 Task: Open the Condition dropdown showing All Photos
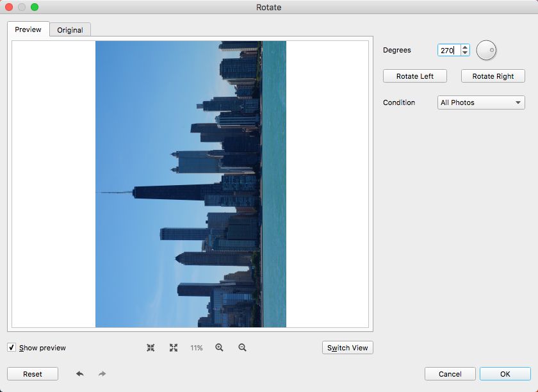coord(481,102)
